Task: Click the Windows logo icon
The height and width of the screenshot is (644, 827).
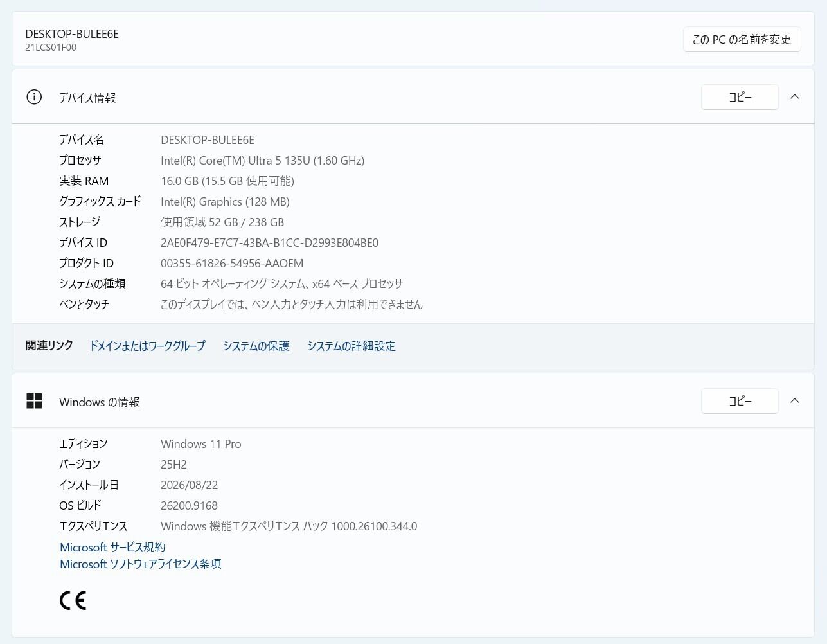Action: 34,401
